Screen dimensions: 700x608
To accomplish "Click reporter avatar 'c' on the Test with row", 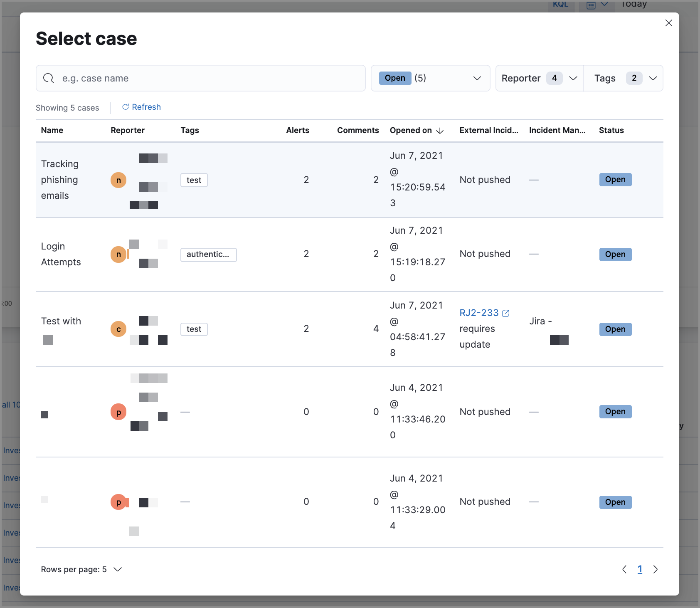I will click(x=118, y=329).
